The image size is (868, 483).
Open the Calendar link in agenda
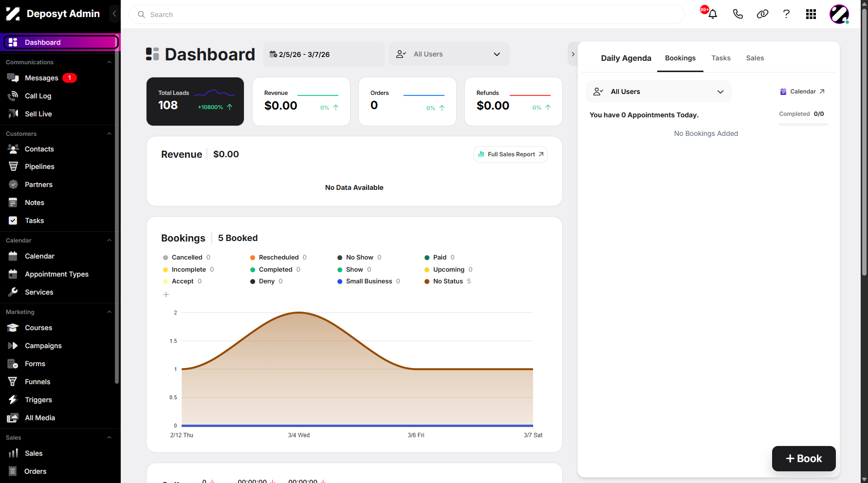[802, 92]
